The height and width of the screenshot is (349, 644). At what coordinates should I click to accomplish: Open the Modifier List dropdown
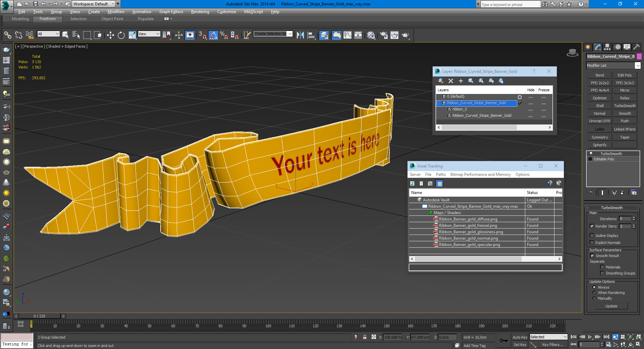613,65
